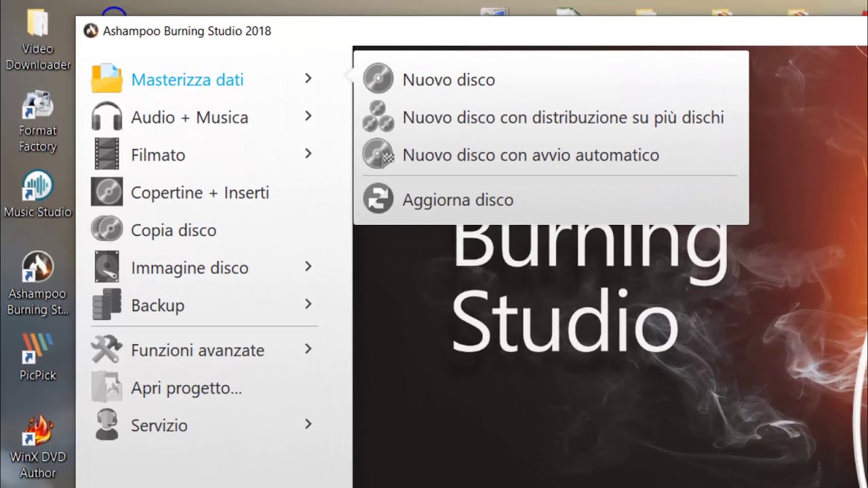Select Audio + Musica menu entry
The width and height of the screenshot is (868, 488).
click(203, 117)
